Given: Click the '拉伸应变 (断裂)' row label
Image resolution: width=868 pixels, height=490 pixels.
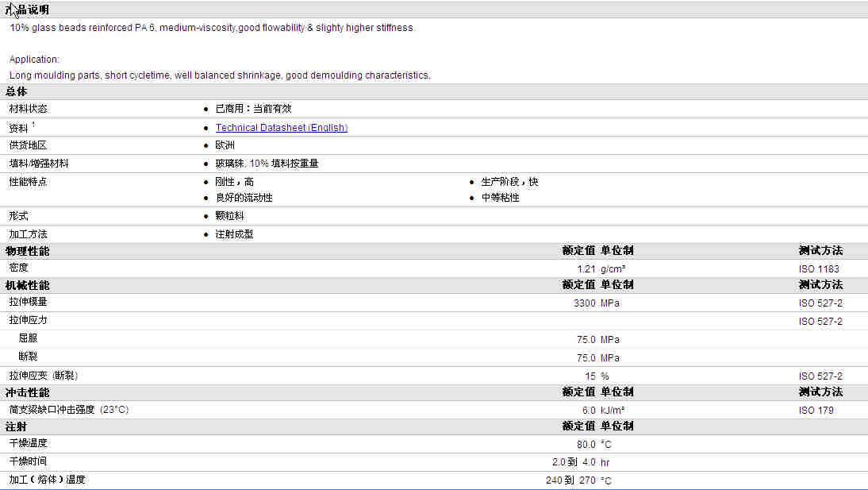Looking at the screenshot, I should coord(43,376).
